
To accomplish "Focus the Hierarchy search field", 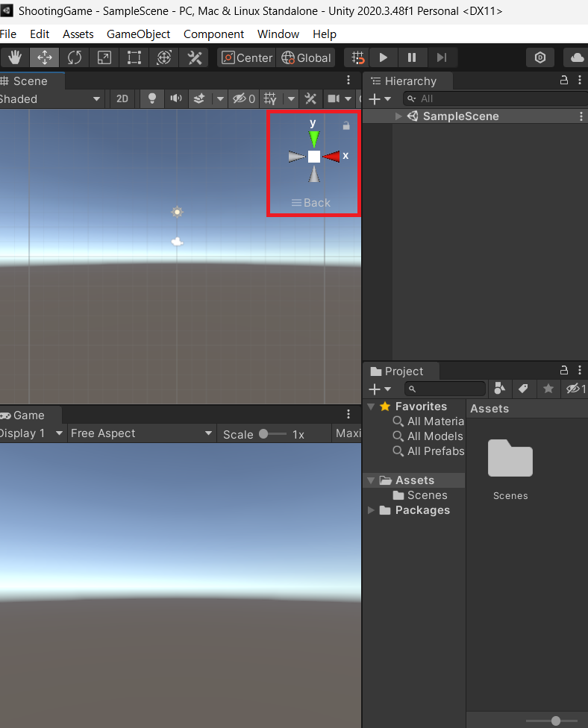I will click(495, 99).
